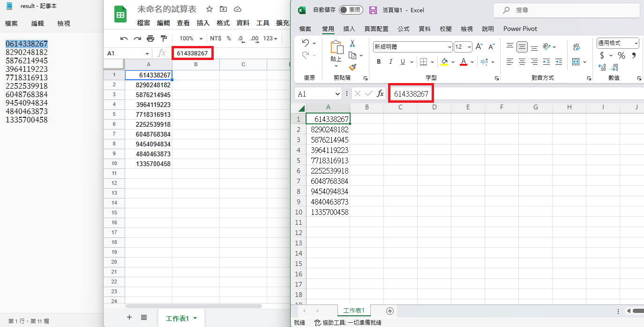Click the Cut scissors icon in Excel

pos(352,44)
